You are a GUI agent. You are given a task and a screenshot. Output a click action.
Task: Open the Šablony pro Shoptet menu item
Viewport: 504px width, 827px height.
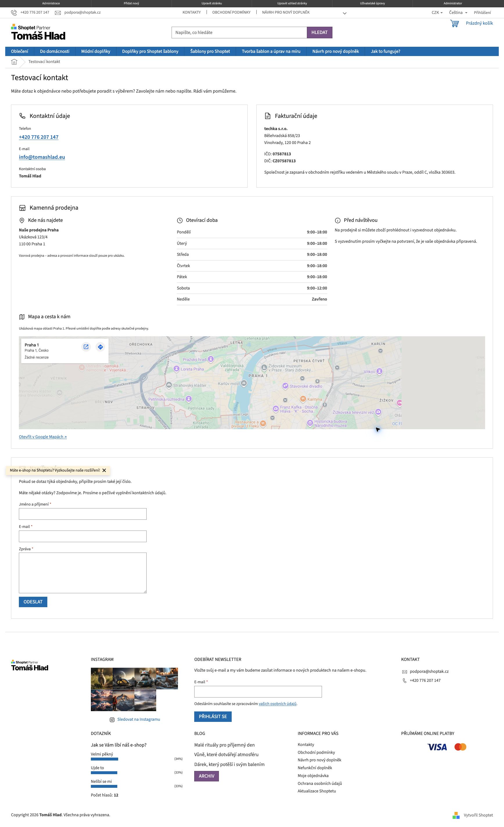tap(210, 51)
